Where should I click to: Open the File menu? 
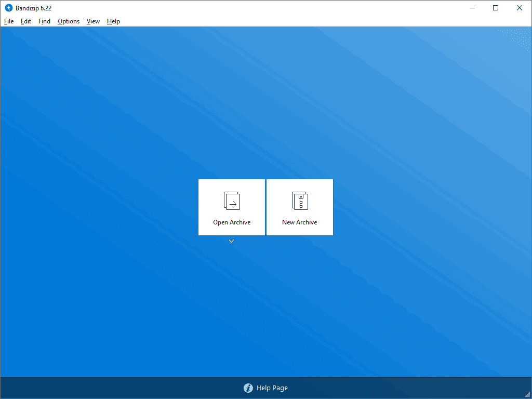[9, 21]
